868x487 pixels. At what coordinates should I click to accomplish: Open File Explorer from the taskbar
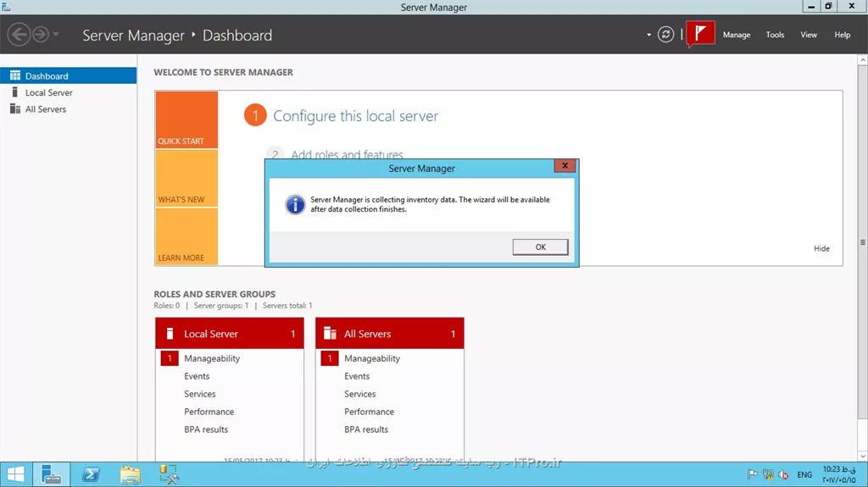[x=130, y=474]
